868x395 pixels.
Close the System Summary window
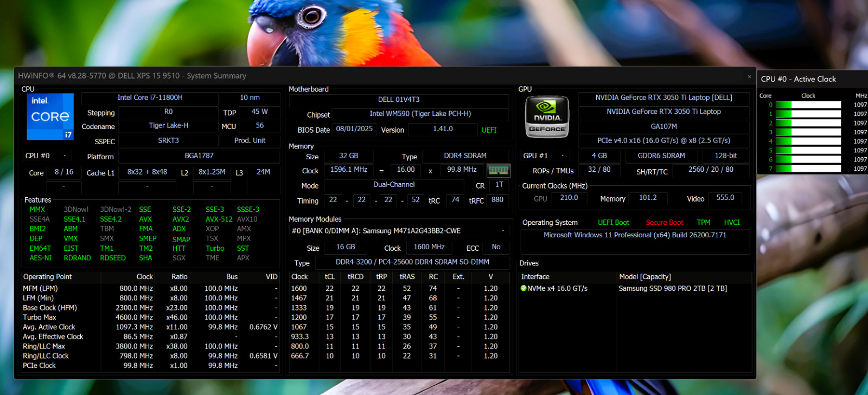tap(749, 76)
